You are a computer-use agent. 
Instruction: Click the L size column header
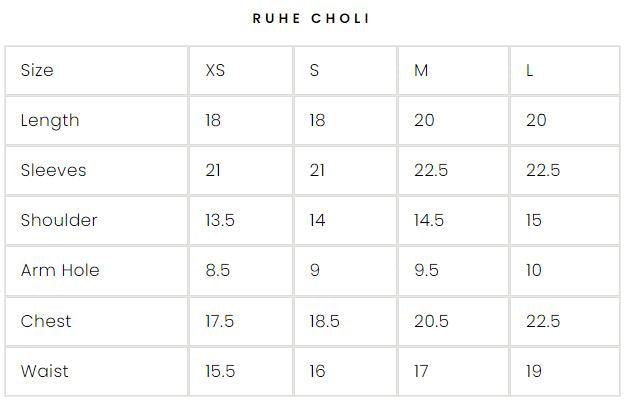pyautogui.click(x=530, y=70)
